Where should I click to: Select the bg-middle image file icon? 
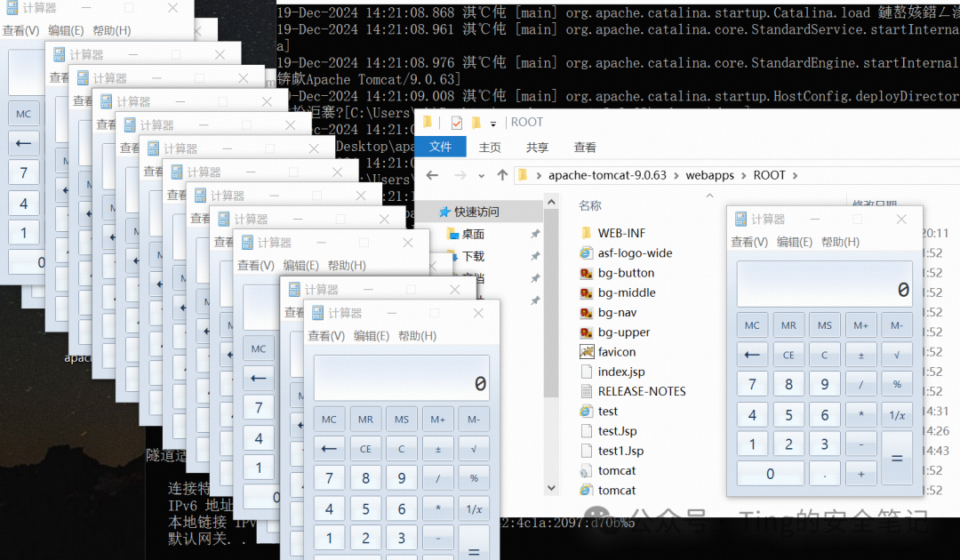pyautogui.click(x=587, y=292)
